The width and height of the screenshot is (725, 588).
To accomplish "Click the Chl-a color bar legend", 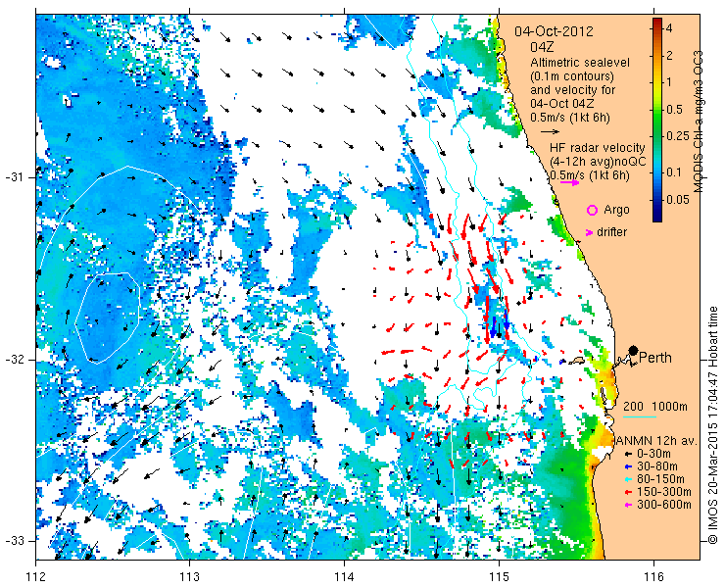I will 657,120.
